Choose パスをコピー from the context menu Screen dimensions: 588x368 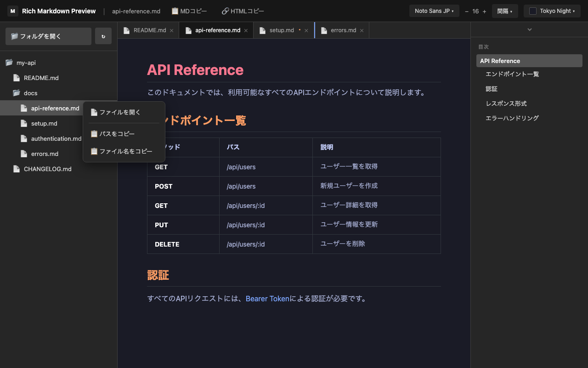pos(124,134)
